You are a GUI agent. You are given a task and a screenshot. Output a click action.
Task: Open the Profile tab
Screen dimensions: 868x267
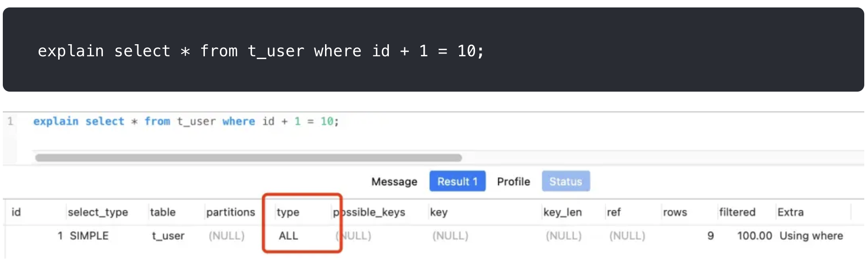(513, 181)
